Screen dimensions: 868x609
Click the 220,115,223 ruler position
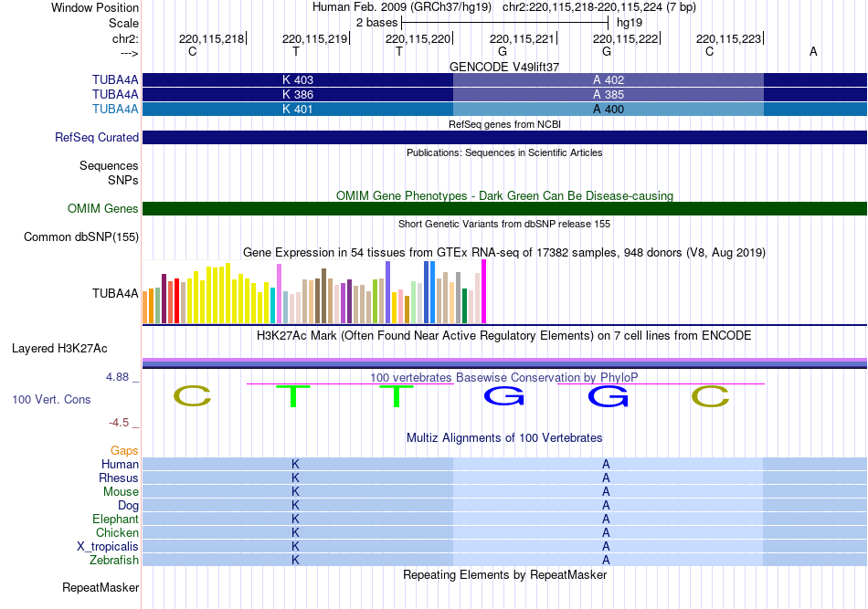tap(730, 38)
